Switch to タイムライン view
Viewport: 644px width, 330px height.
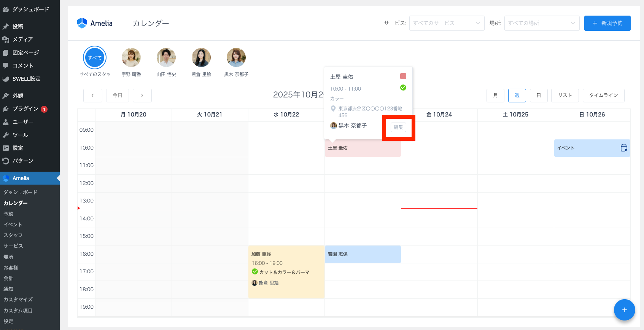(x=603, y=96)
